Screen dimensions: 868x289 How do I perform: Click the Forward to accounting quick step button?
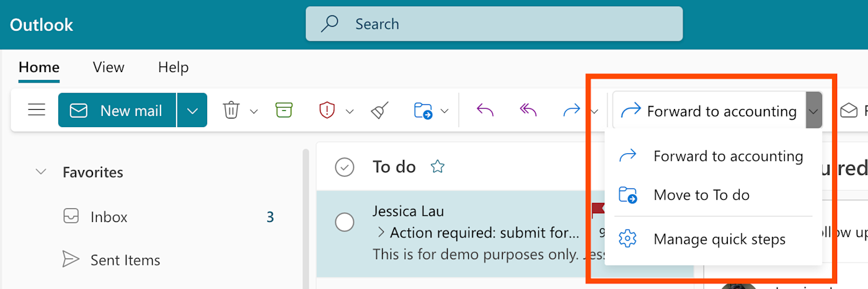coord(709,111)
